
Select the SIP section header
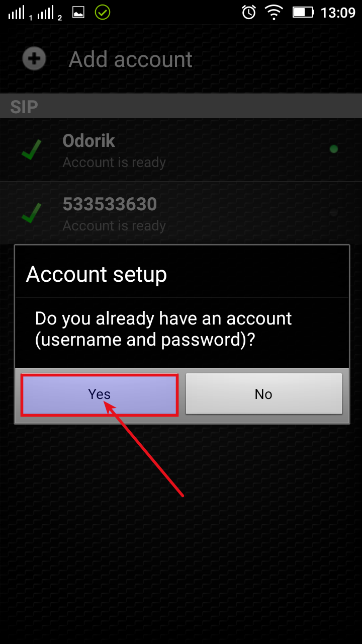pos(181,107)
